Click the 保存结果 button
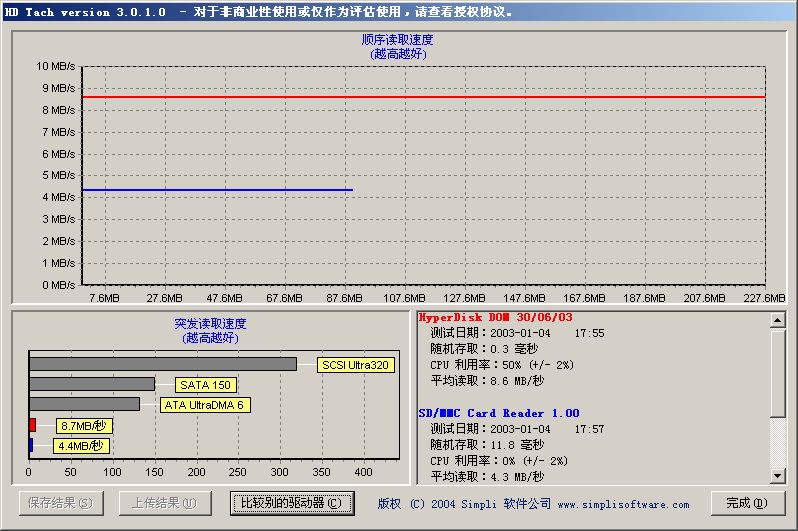The height and width of the screenshot is (531, 798). click(61, 503)
